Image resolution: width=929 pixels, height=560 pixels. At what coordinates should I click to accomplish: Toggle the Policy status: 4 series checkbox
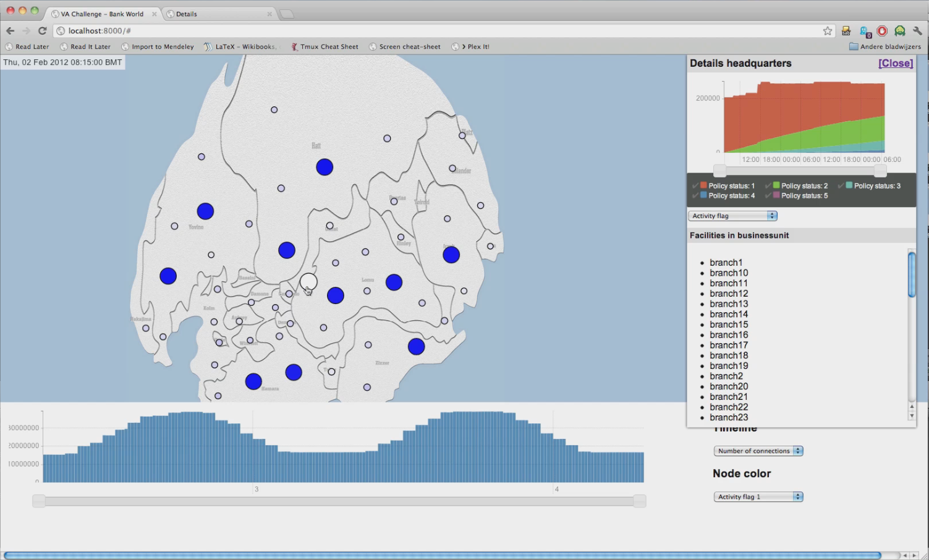tap(696, 195)
